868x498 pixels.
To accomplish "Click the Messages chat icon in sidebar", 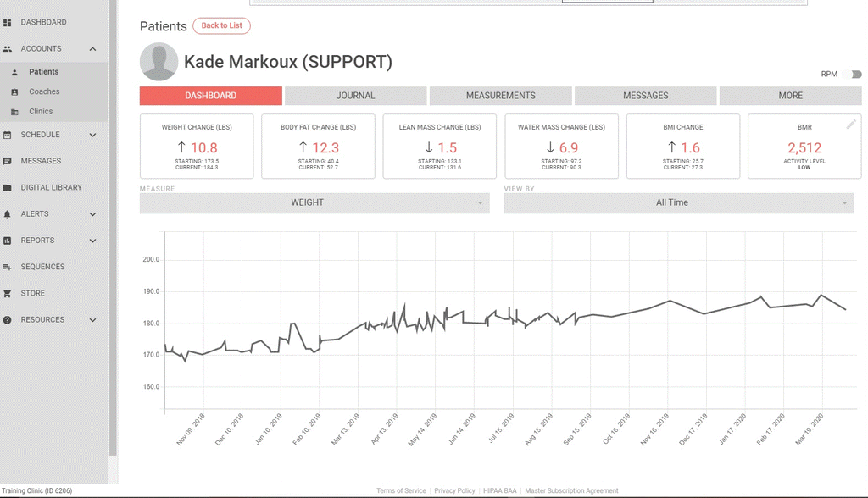I will point(8,161).
